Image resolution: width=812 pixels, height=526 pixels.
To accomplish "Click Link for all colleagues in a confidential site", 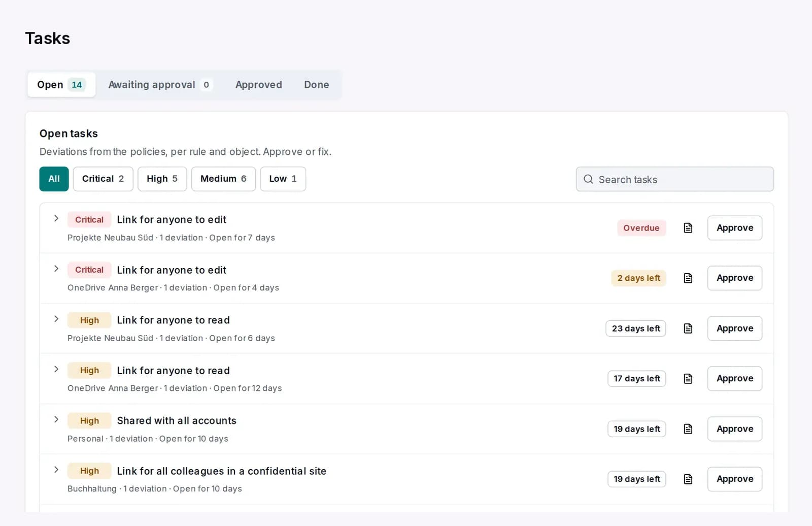I will point(222,471).
